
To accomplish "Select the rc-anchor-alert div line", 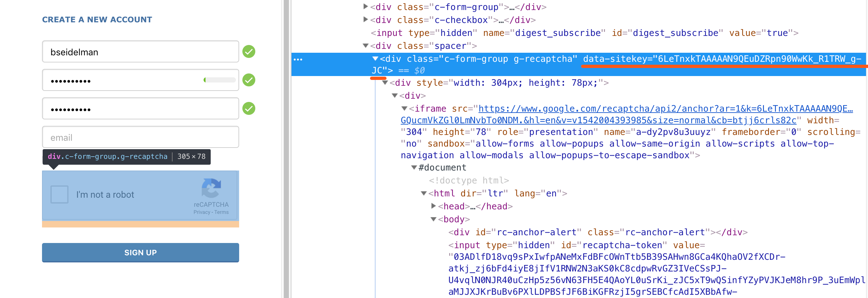I will 598,232.
